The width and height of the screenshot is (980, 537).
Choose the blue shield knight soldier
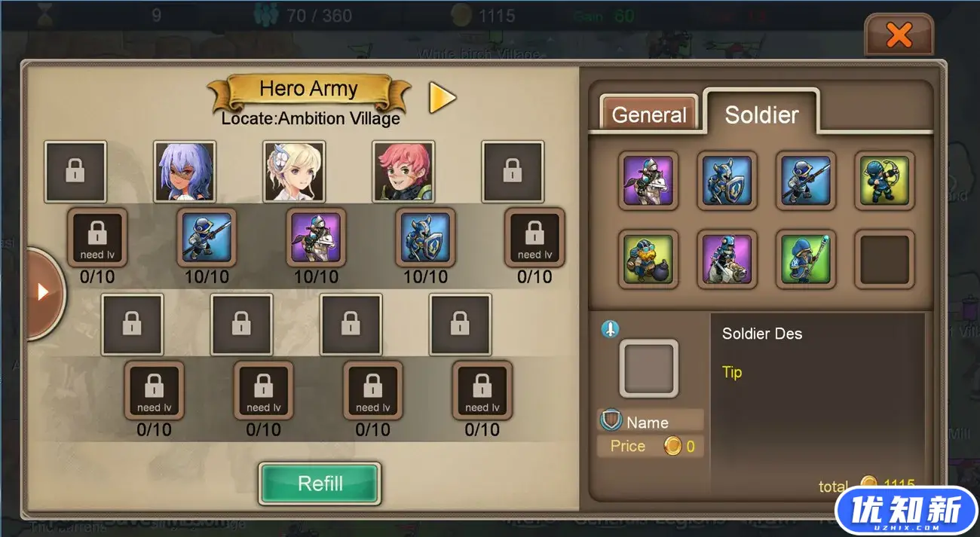[727, 181]
